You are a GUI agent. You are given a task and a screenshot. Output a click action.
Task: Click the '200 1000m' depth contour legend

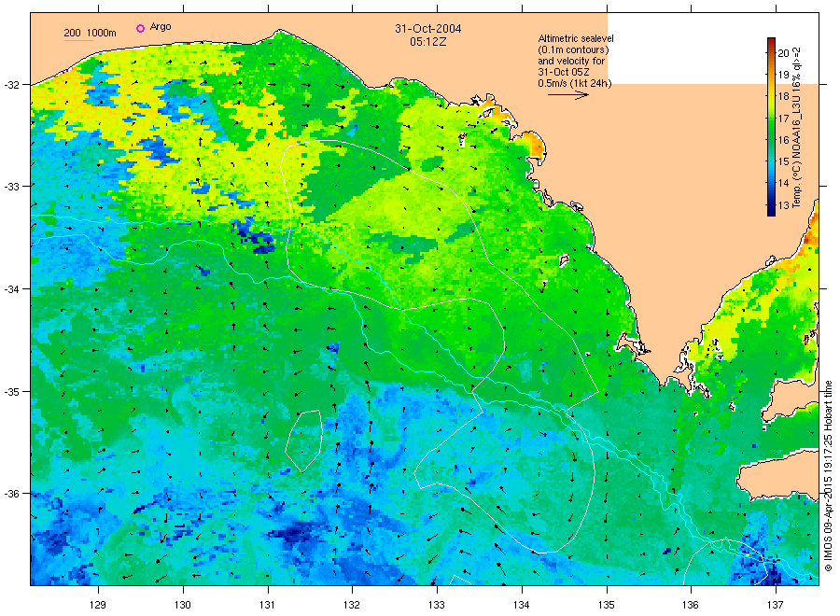(90, 33)
